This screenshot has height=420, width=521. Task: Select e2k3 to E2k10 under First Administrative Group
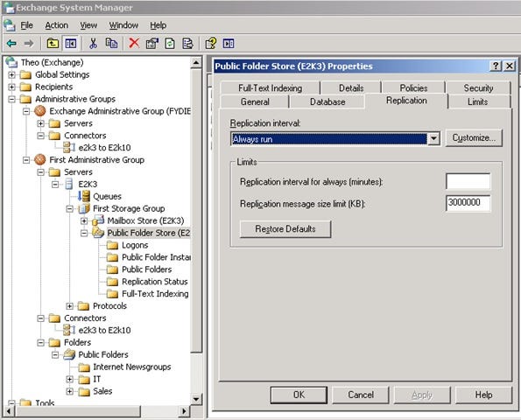104,331
